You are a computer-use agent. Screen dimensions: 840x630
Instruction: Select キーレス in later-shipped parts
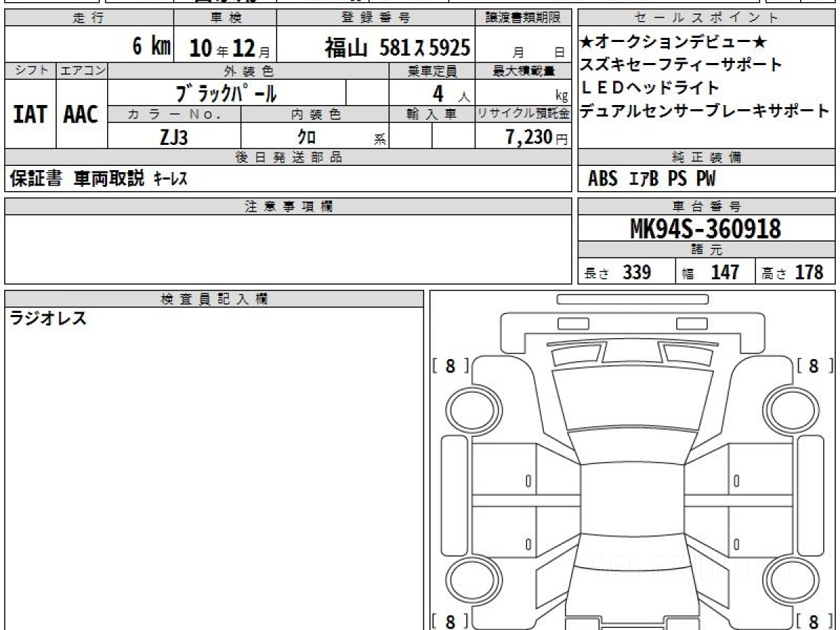tap(170, 179)
